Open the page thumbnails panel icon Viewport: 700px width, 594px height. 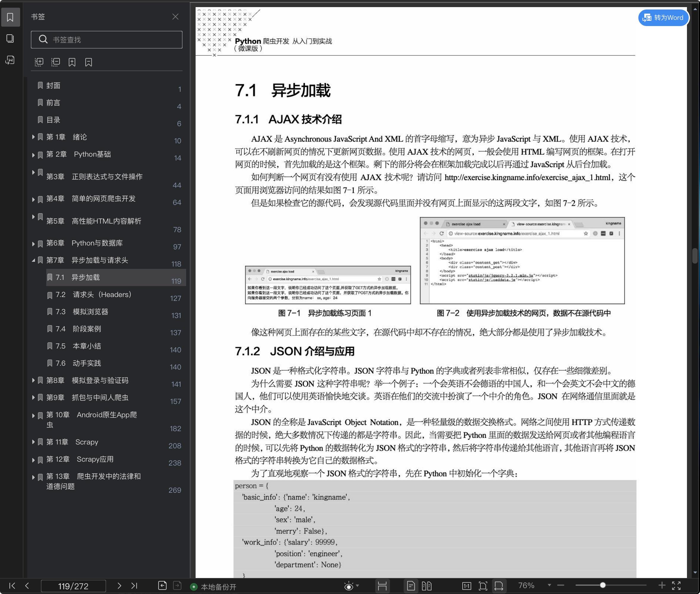click(10, 38)
